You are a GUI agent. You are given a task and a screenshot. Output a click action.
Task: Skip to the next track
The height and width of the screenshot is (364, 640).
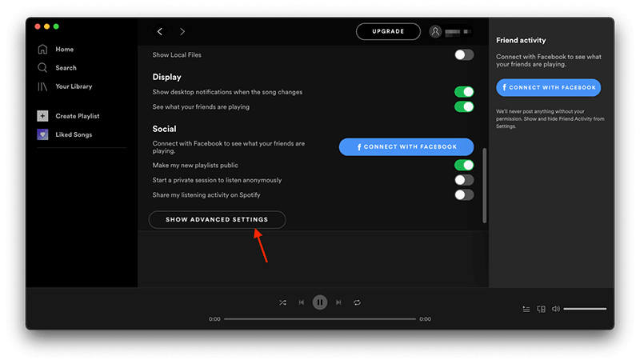coord(338,302)
